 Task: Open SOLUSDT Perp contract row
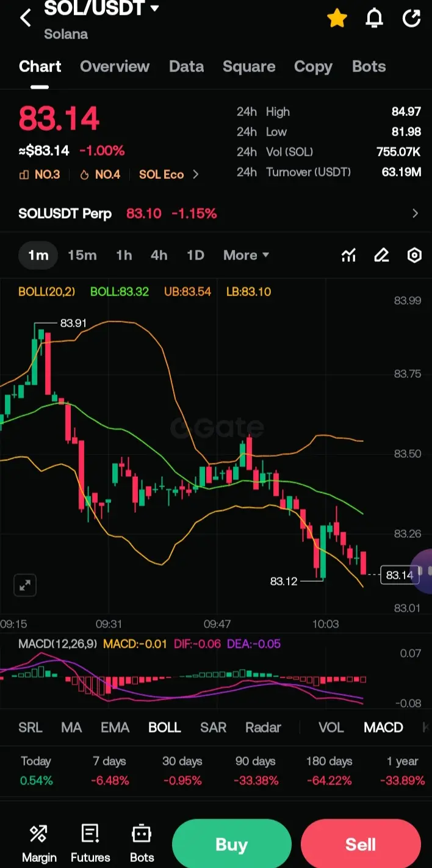point(216,214)
